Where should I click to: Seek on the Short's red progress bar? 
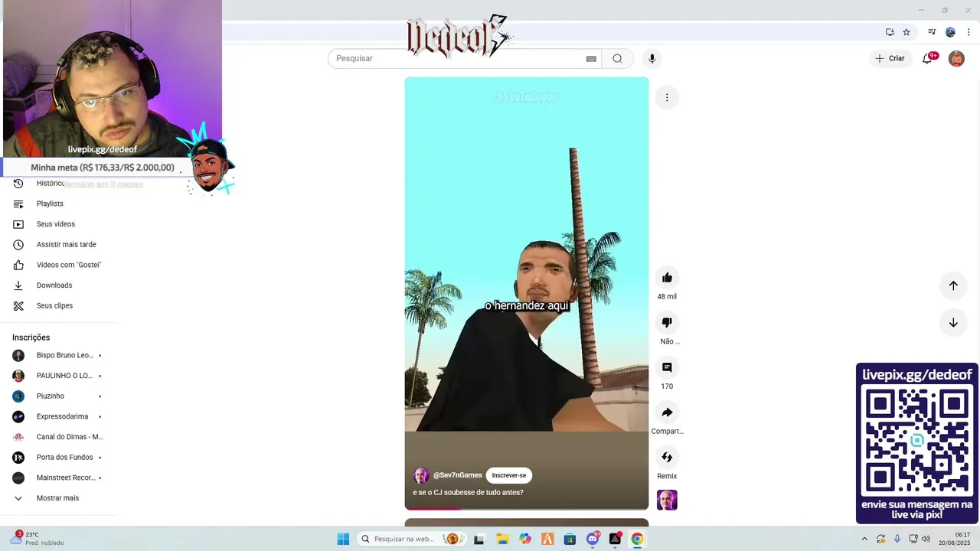[x=527, y=508]
